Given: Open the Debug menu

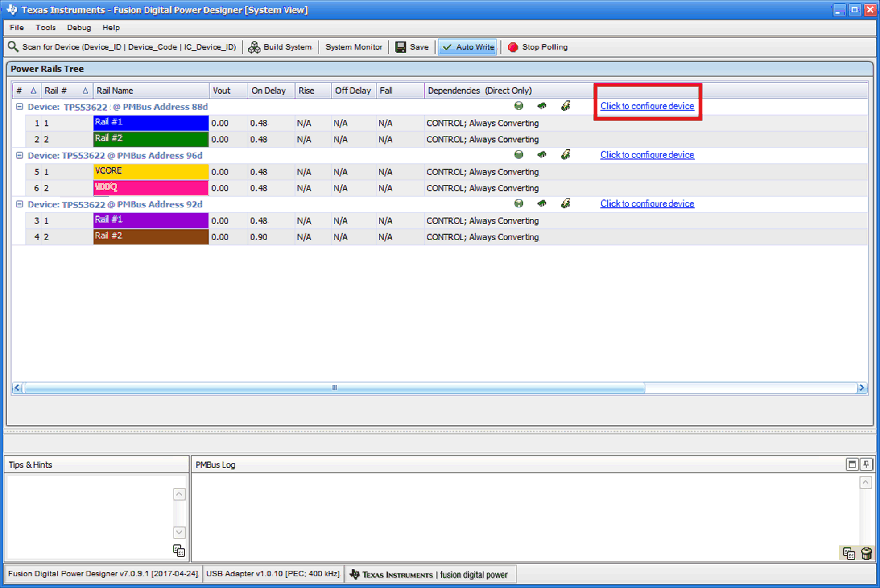Looking at the screenshot, I should click(78, 28).
